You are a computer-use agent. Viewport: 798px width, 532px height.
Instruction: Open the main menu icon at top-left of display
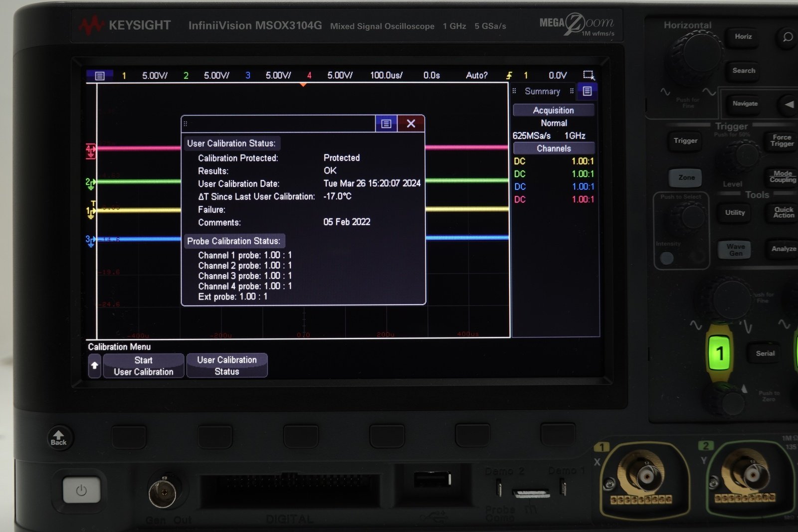100,76
